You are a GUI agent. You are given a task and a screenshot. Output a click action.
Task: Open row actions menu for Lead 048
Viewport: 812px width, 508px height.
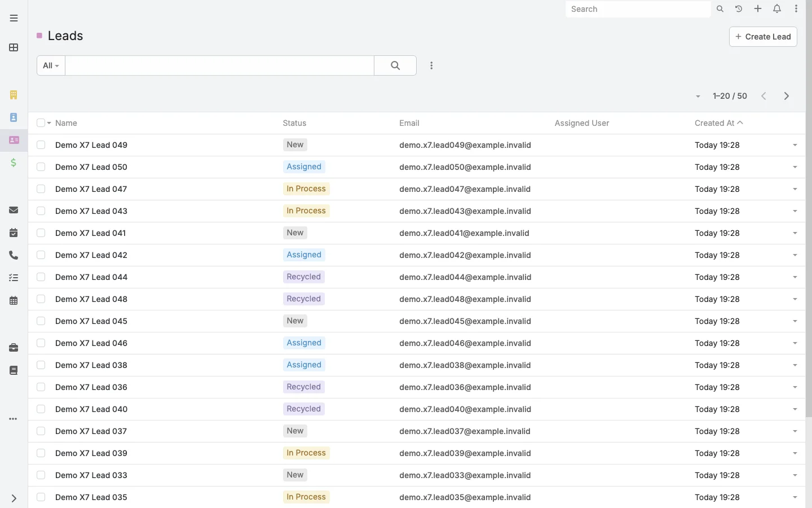tap(795, 299)
